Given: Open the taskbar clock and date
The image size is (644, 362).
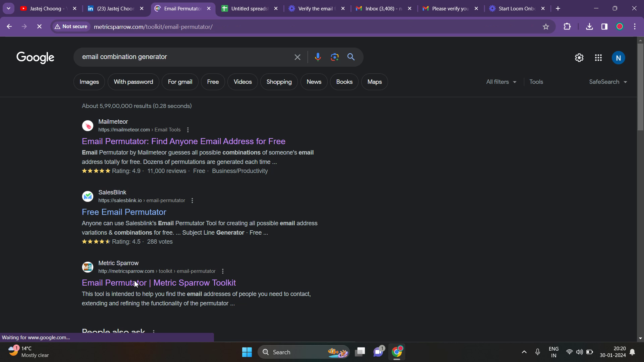Looking at the screenshot, I should pyautogui.click(x=613, y=352).
